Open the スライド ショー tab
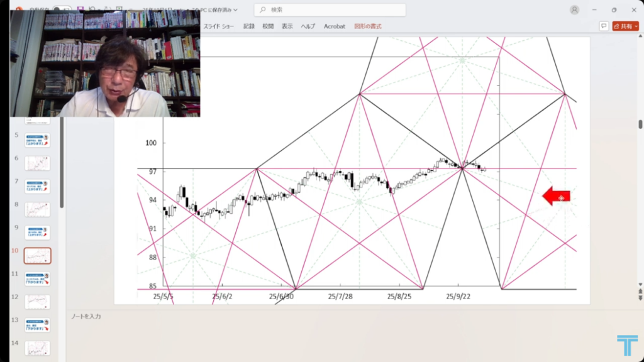This screenshot has width=644, height=362. coord(219,26)
